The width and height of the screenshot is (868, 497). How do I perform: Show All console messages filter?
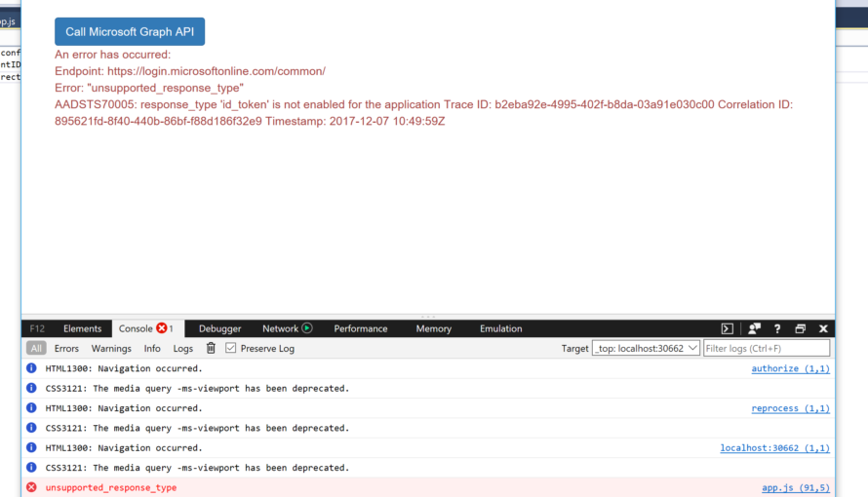click(x=36, y=348)
